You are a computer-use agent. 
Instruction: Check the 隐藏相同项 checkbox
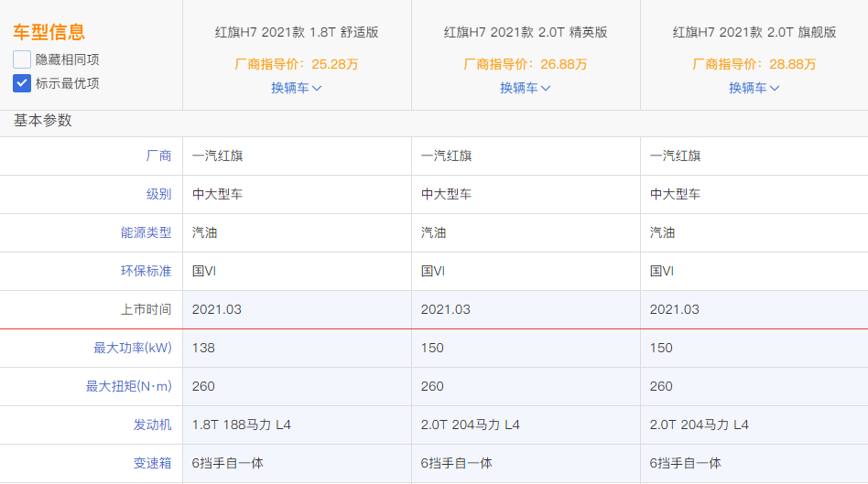coord(22,59)
